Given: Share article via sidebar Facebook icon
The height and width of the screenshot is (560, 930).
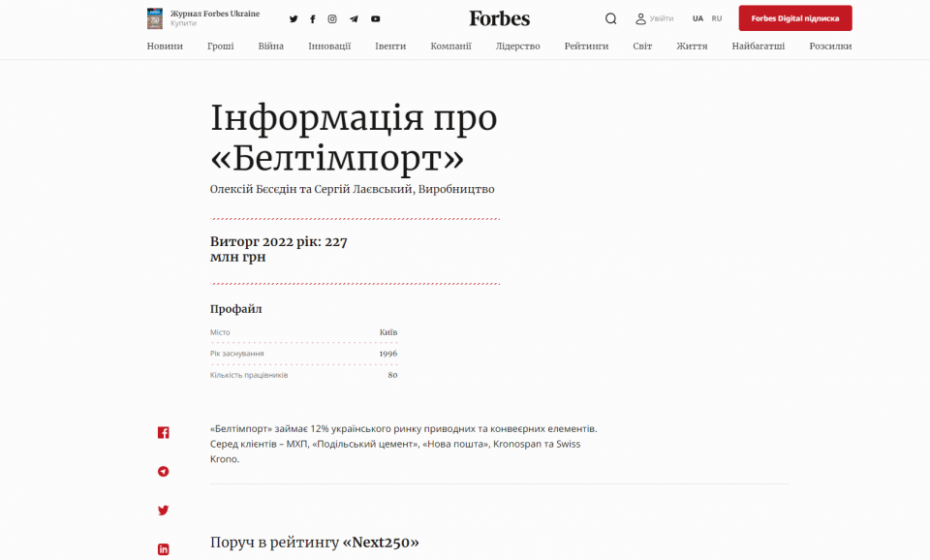Looking at the screenshot, I should tap(163, 432).
